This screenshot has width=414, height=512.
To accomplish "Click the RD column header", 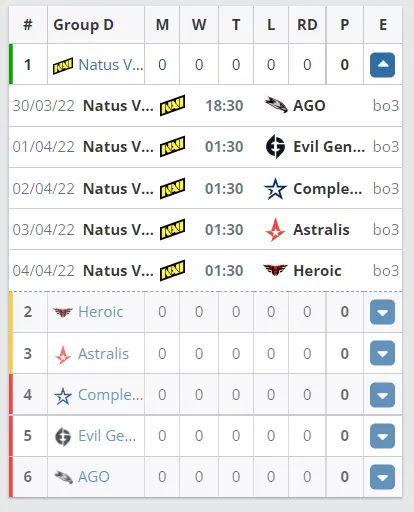I will click(x=307, y=25).
